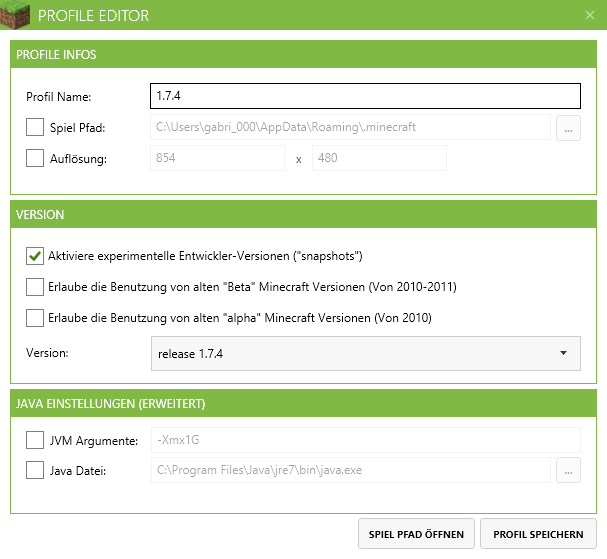Click the Spiel Pfad path field
Screen dimensions: 607x559
(350, 127)
